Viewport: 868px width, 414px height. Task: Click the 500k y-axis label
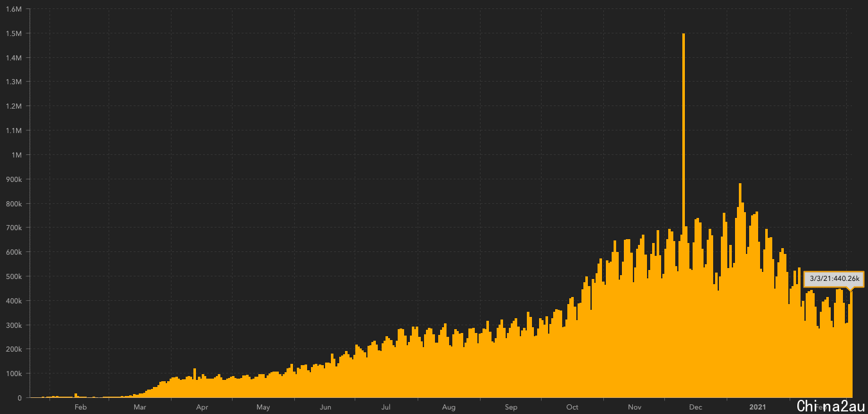coord(14,277)
